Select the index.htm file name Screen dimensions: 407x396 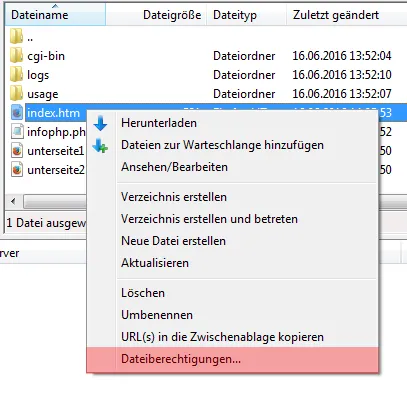tap(53, 113)
